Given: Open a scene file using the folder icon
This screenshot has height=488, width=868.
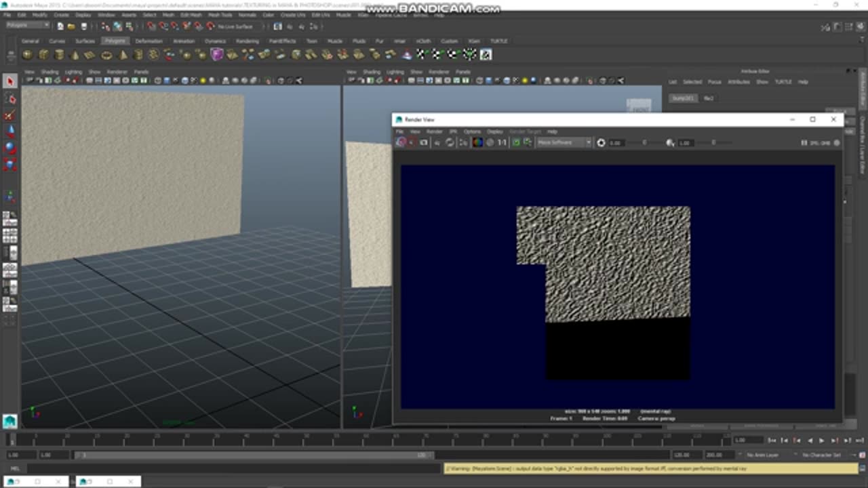Looking at the screenshot, I should pyautogui.click(x=72, y=26).
